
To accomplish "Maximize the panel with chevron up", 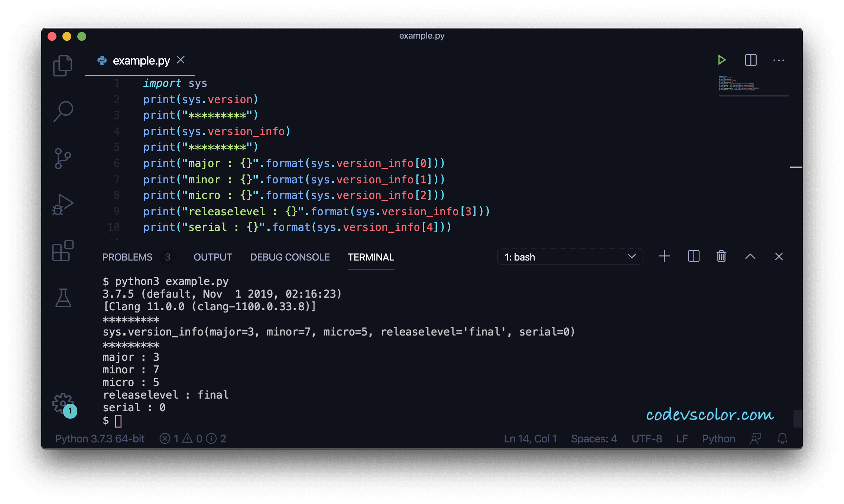I will pos(750,256).
